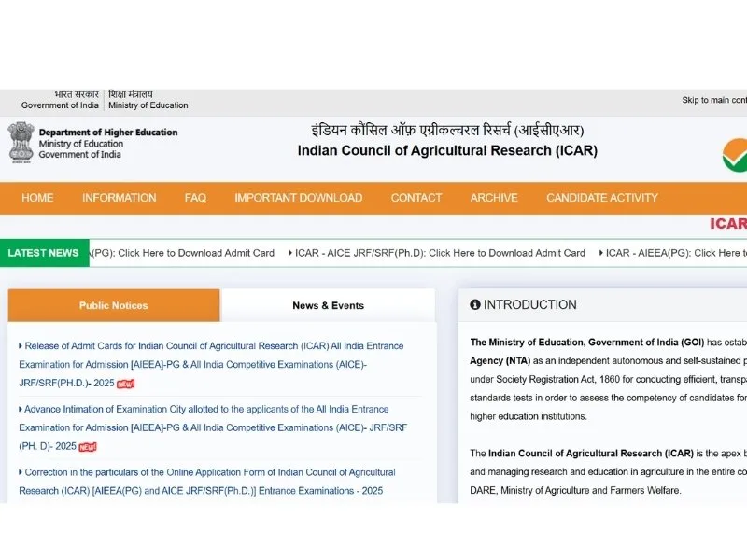Click the Ministry of Education header text

tap(148, 105)
